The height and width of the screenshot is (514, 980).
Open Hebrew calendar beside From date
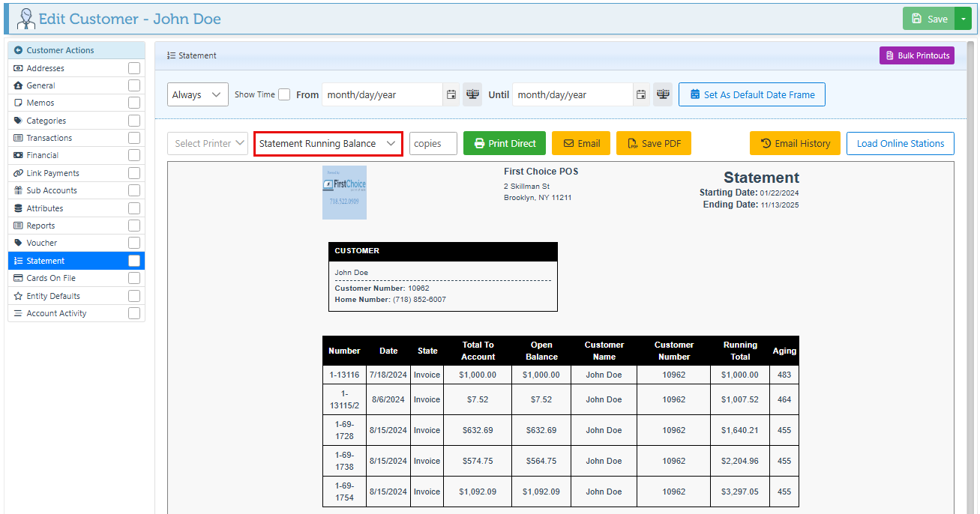[472, 94]
